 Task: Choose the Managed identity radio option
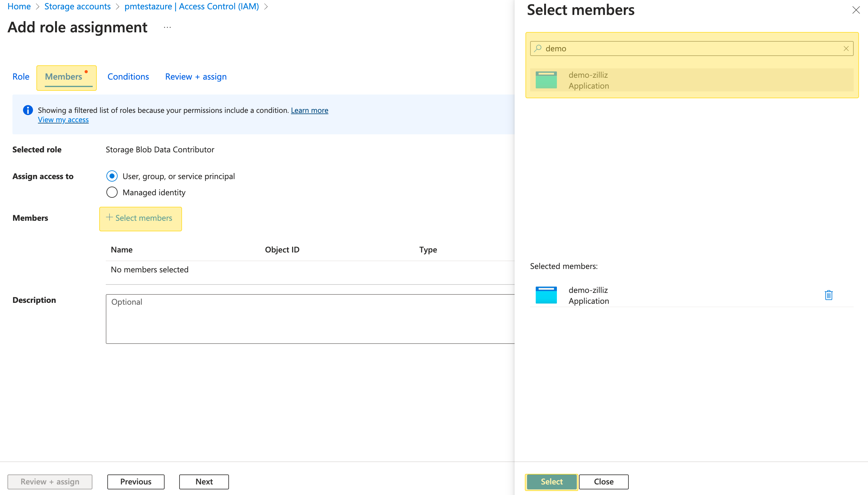coord(112,192)
